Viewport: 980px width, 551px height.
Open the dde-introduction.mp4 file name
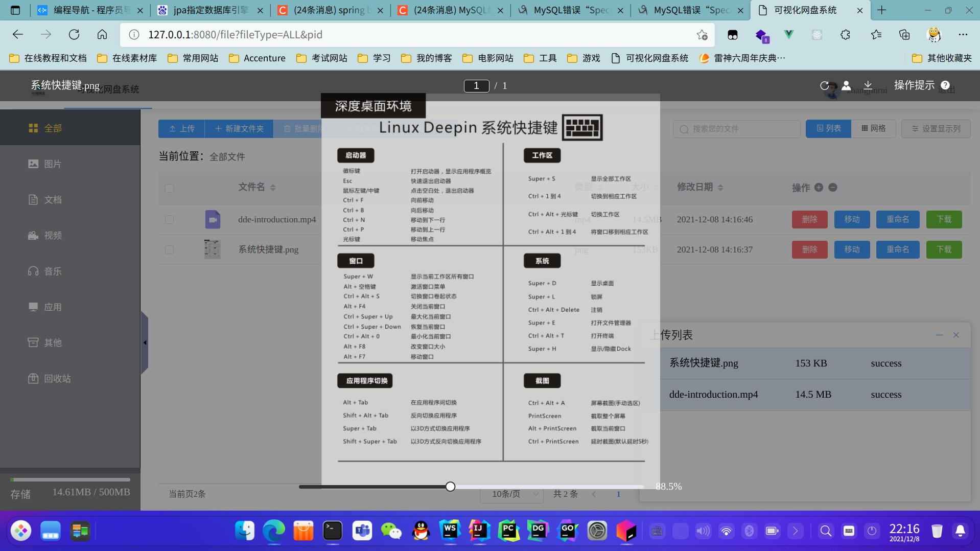point(277,219)
